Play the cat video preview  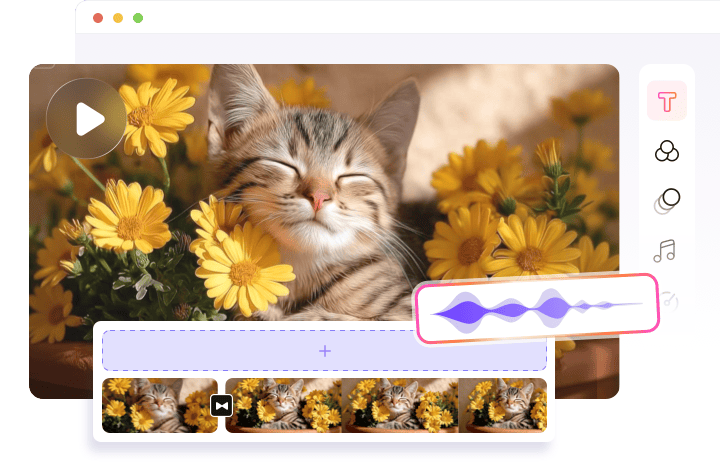click(86, 118)
